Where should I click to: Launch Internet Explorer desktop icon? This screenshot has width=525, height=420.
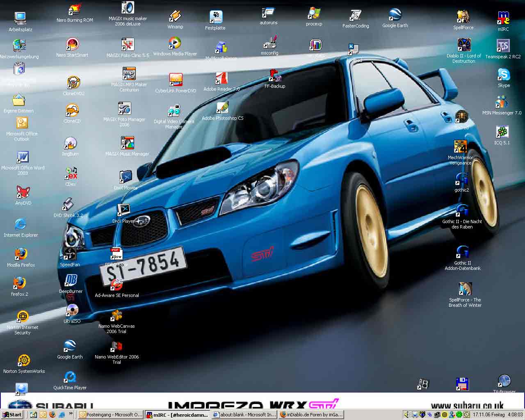(21, 224)
